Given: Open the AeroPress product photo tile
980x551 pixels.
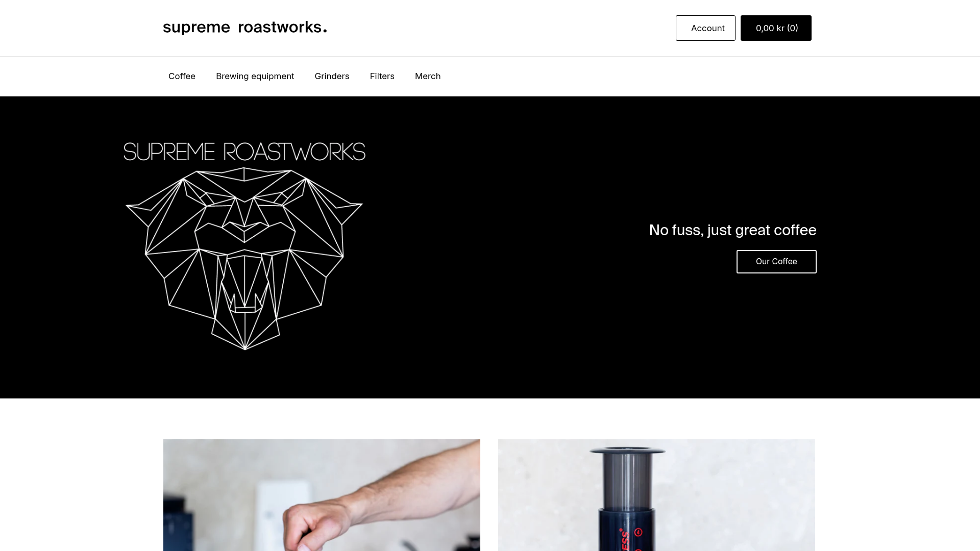Looking at the screenshot, I should pyautogui.click(x=656, y=495).
